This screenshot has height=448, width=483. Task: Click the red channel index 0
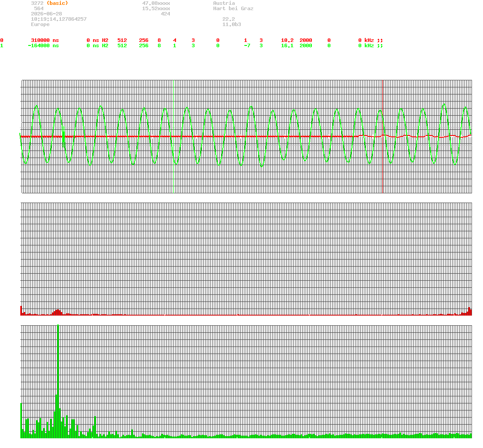tap(2, 41)
